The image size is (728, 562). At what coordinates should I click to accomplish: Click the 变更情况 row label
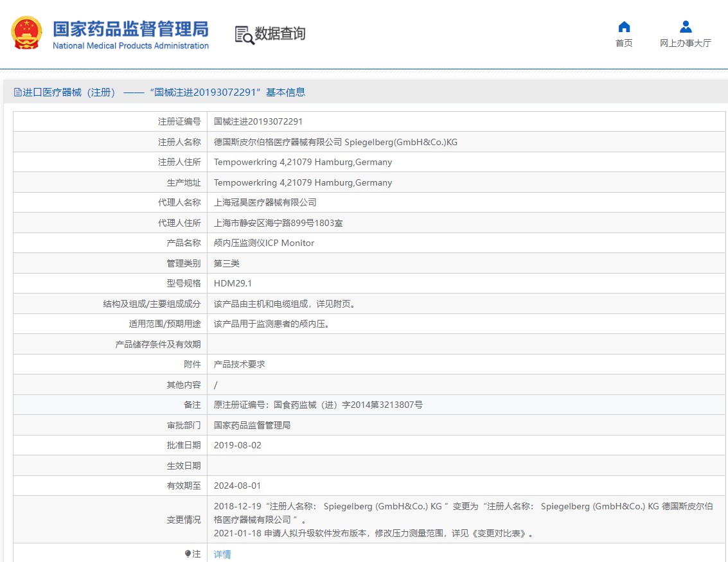[184, 520]
